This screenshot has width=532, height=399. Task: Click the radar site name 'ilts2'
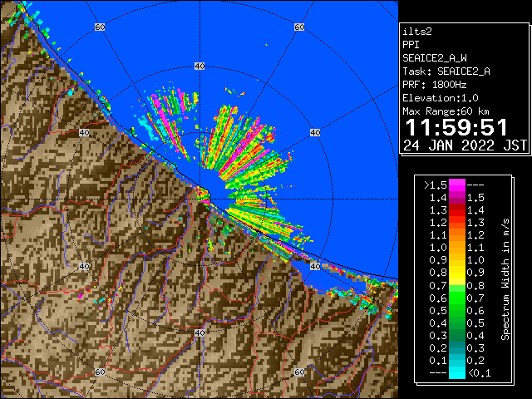(x=417, y=32)
